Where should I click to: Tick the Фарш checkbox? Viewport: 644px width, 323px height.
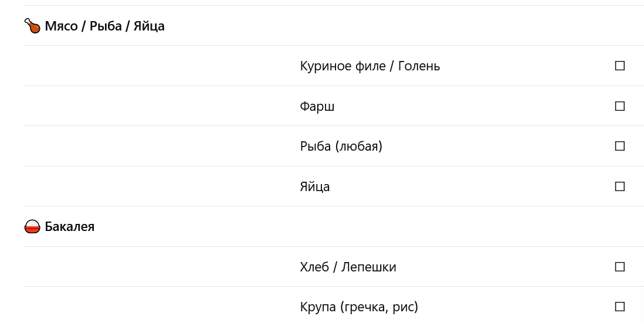pyautogui.click(x=619, y=106)
